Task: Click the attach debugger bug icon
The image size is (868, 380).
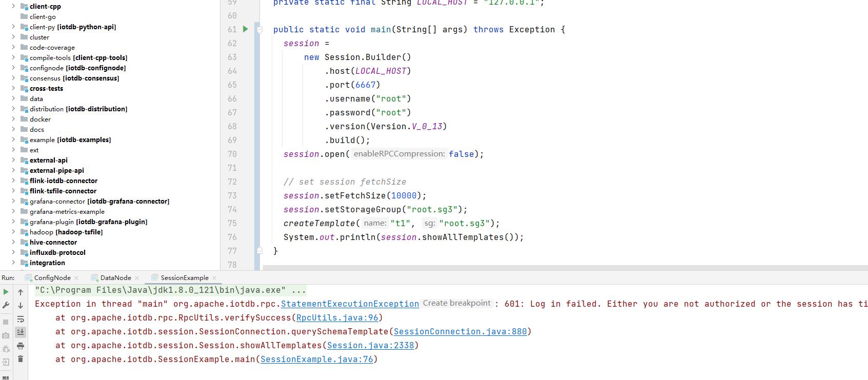Action: pyautogui.click(x=6, y=349)
